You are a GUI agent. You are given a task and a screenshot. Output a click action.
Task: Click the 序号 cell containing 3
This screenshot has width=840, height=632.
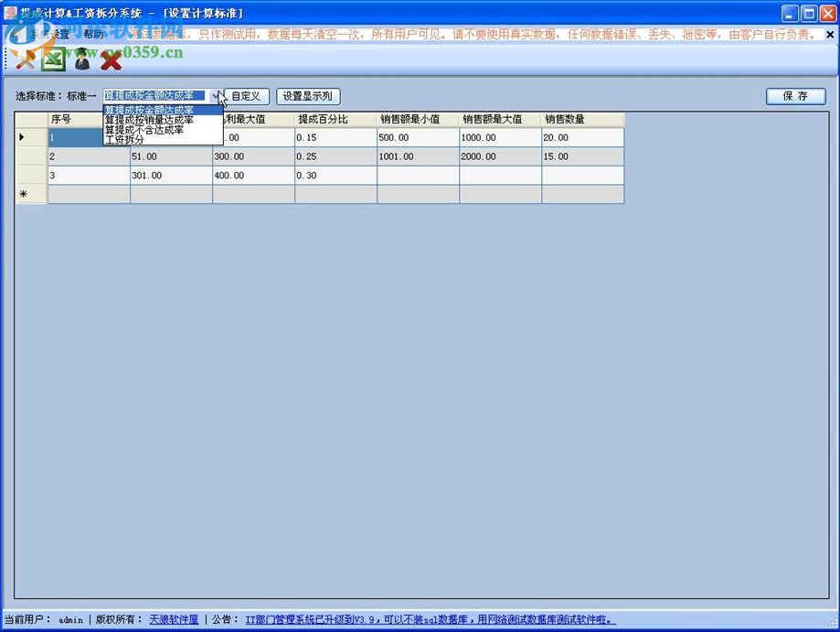pos(89,176)
